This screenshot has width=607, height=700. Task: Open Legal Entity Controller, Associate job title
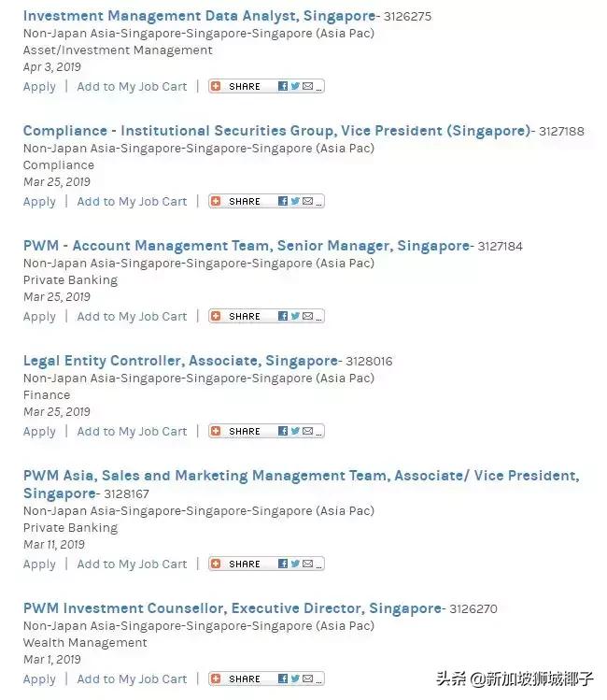click(180, 361)
